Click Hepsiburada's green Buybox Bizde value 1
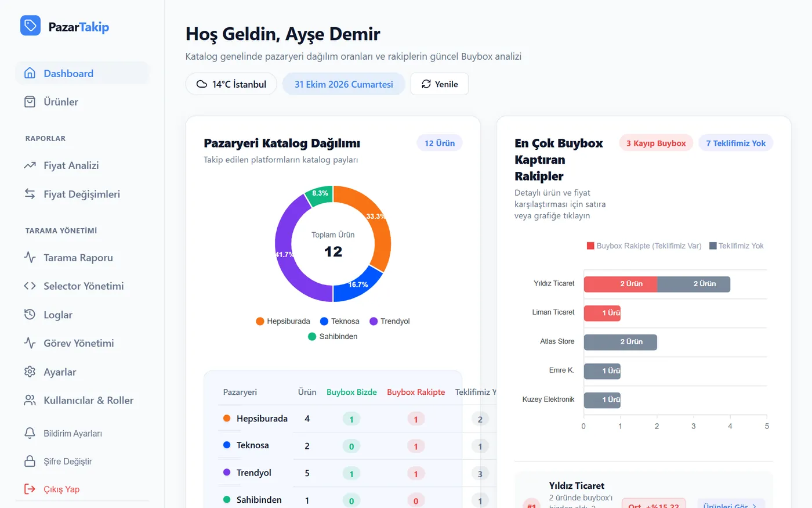Screen dimensions: 812x508 point(351,419)
